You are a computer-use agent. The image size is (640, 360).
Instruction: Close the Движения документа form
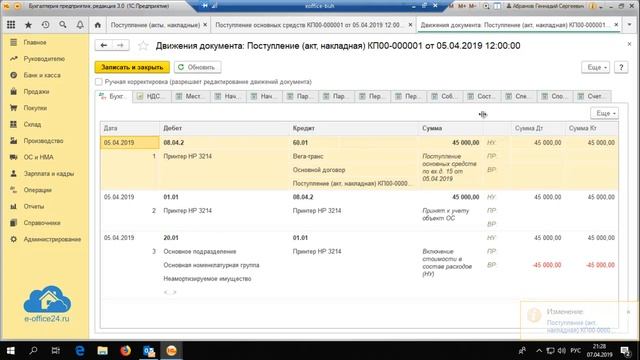pos(629,44)
